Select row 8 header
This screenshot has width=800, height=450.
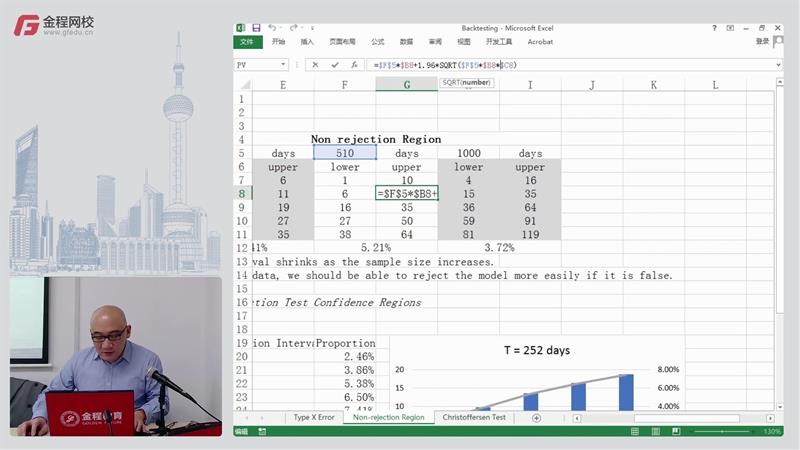242,194
